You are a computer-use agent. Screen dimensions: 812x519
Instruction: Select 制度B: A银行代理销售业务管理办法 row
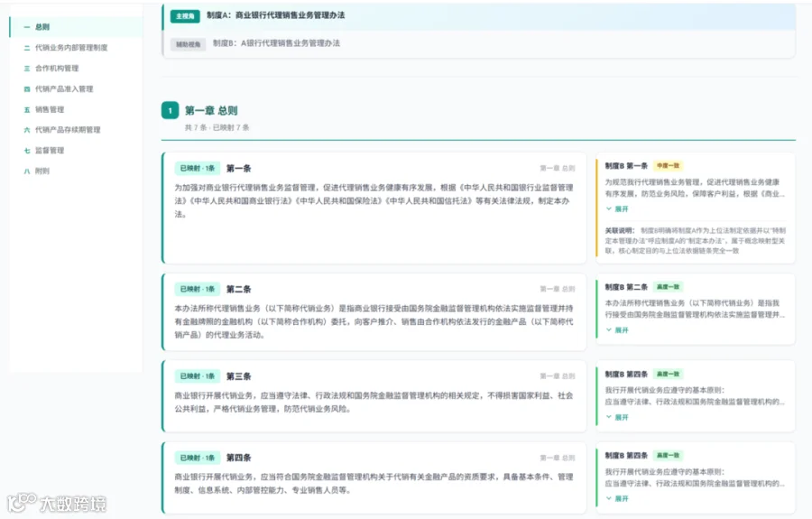tap(478, 44)
